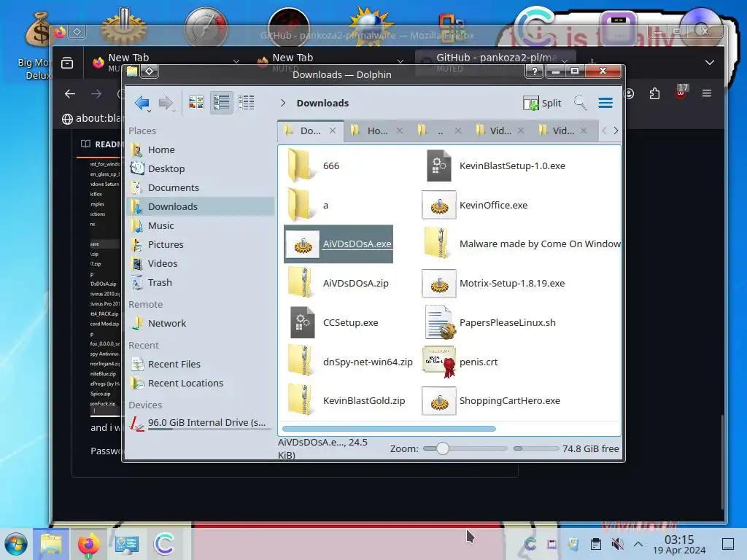
Task: Switch Dolphin to Details view mode
Action: point(247,102)
